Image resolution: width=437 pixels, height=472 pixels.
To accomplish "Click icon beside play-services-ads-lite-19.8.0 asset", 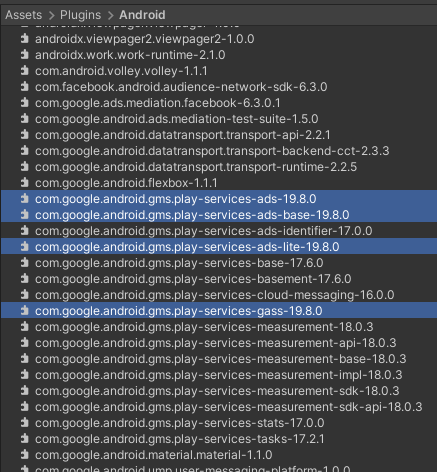I will click(25, 247).
